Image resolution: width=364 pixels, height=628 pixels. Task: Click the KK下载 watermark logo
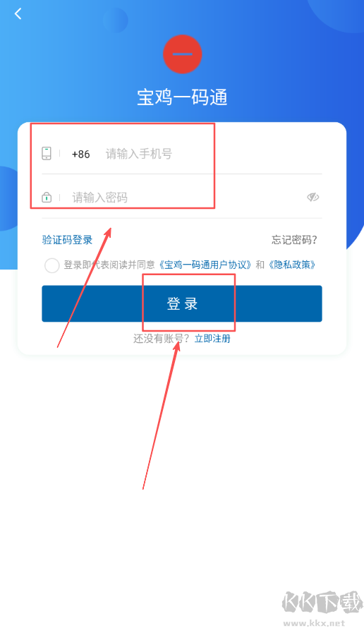[x=322, y=602]
